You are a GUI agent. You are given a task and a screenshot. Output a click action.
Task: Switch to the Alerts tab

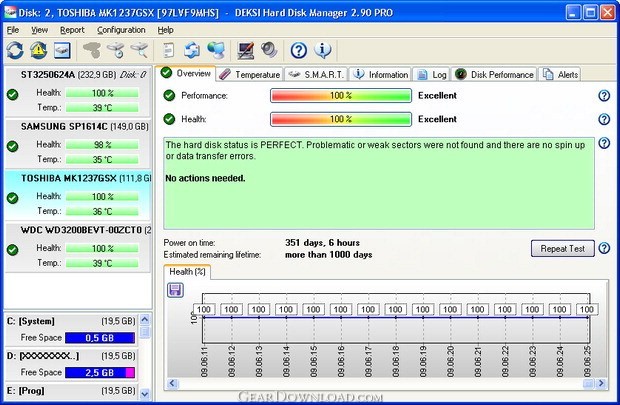coord(561,74)
